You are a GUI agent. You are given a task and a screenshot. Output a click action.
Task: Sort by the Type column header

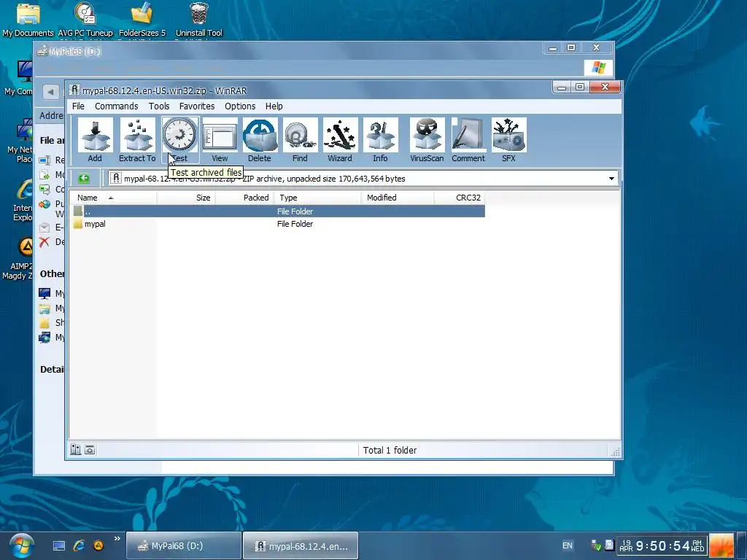pos(317,198)
